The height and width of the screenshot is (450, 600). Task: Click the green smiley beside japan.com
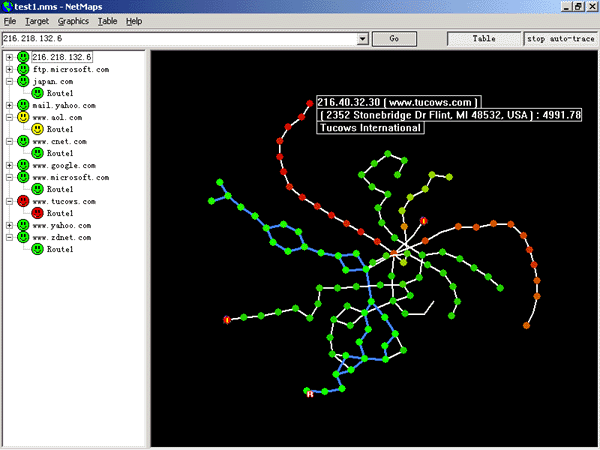pos(23,81)
